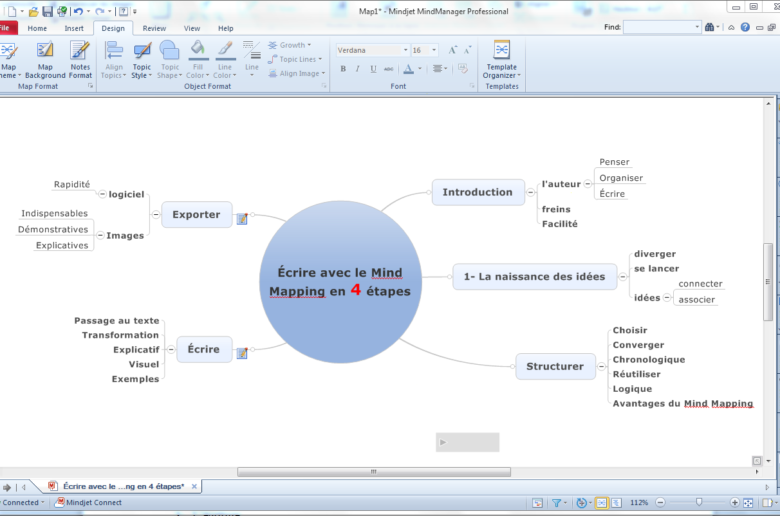Image resolution: width=780 pixels, height=516 pixels.
Task: Toggle underline text formatting
Action: pos(374,69)
